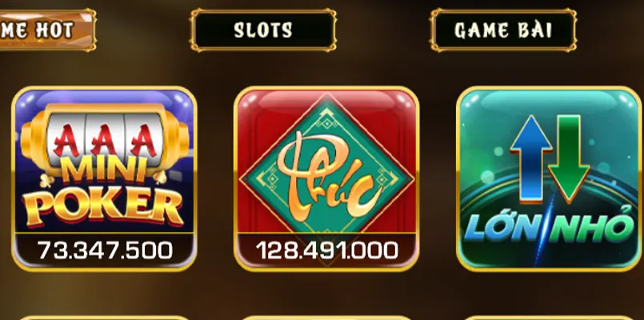Image resolution: width=644 pixels, height=320 pixels.
Task: Launch the red Phúc game tile
Action: pos(326,179)
